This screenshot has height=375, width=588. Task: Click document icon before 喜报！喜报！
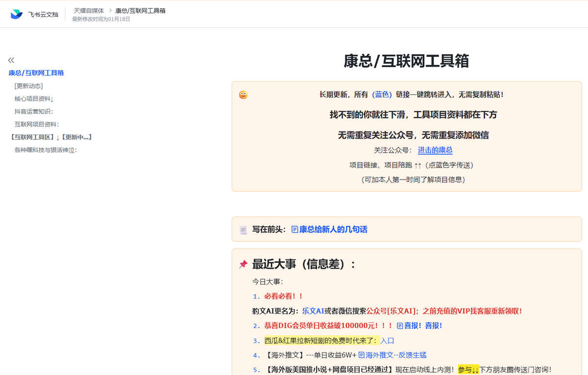400,326
